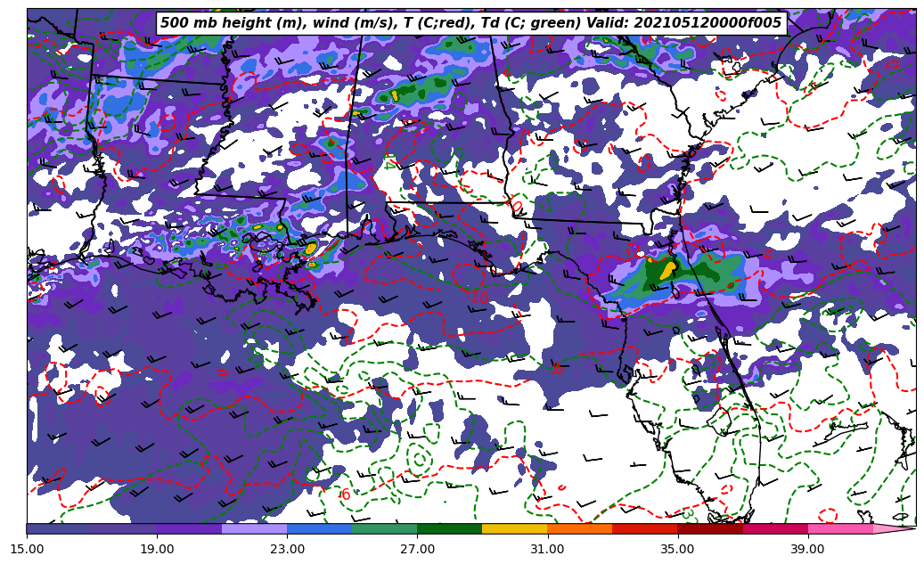Screen dimensions: 924x564
Task: Click the 27.00 colorbar tick label
Action: [x=417, y=549]
